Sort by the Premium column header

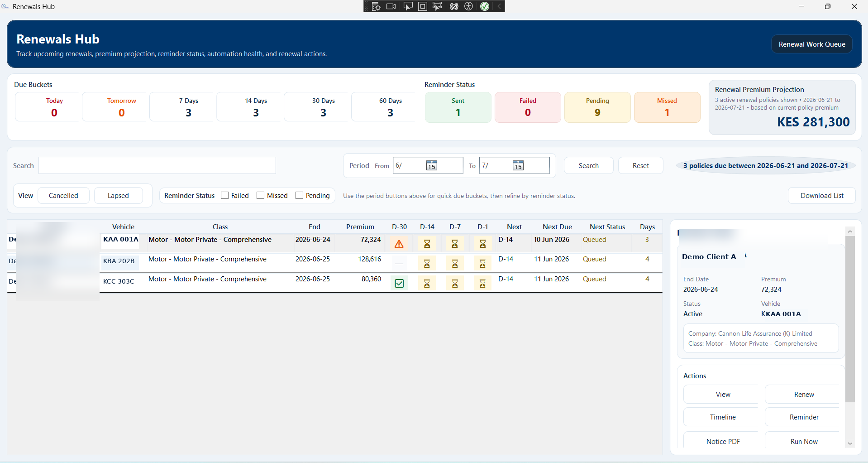pyautogui.click(x=360, y=227)
